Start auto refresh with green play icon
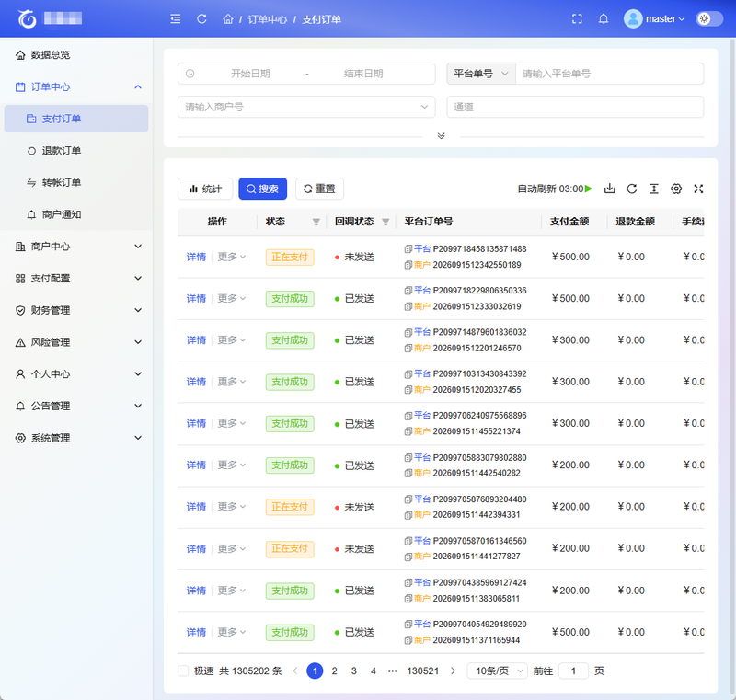The width and height of the screenshot is (736, 700). click(588, 189)
